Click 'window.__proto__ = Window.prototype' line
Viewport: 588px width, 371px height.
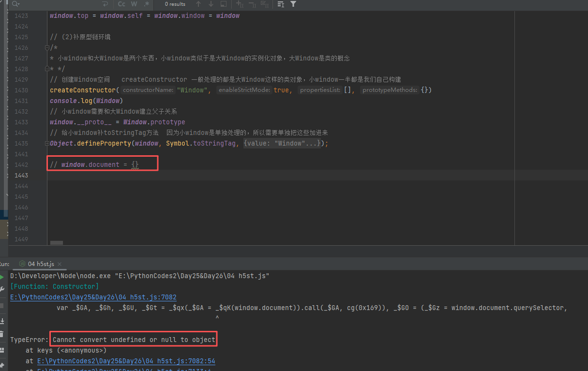118,122
